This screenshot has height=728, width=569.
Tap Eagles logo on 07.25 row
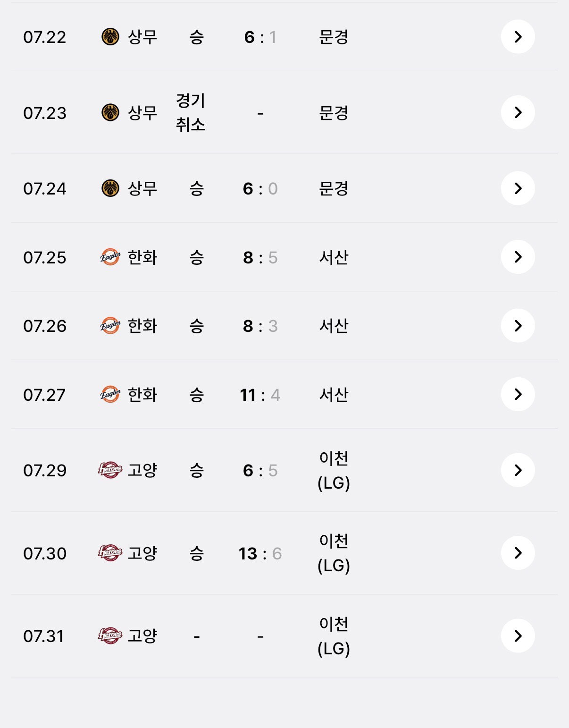point(110,257)
